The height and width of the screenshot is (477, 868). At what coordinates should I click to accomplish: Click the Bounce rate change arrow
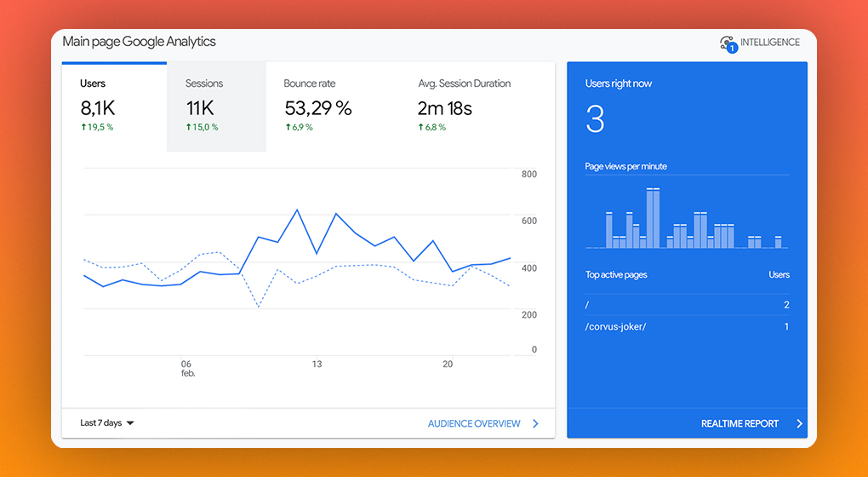288,127
